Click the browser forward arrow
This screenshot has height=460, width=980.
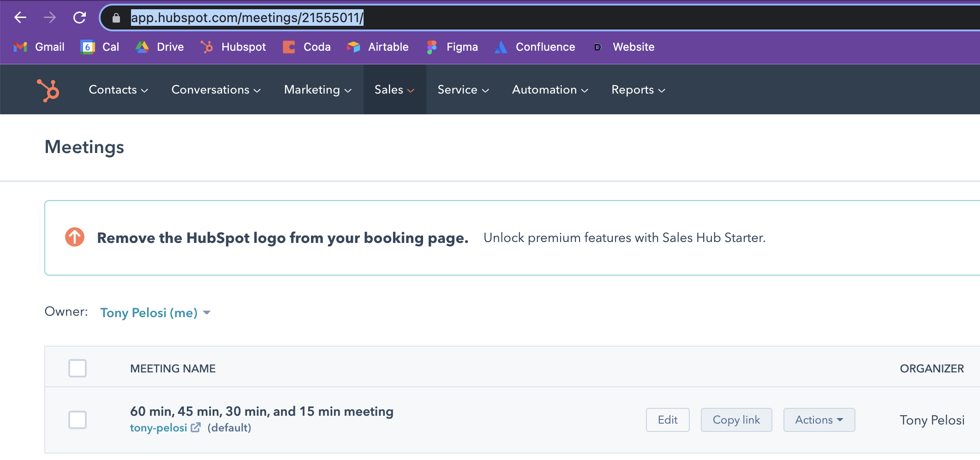50,18
